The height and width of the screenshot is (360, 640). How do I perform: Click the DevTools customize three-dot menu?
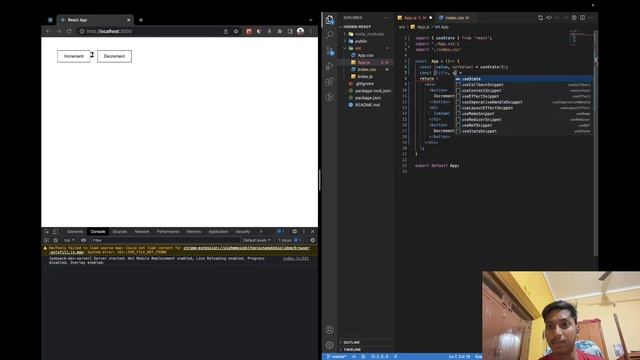pos(304,231)
